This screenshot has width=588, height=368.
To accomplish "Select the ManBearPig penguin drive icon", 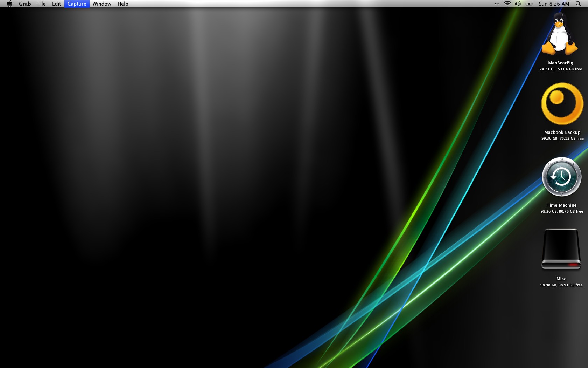I will pos(560,34).
